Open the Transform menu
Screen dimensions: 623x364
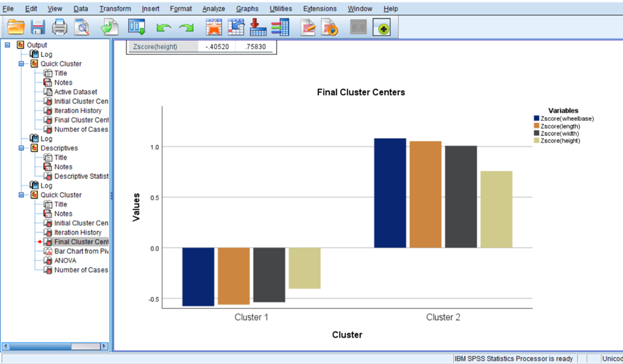coord(115,8)
